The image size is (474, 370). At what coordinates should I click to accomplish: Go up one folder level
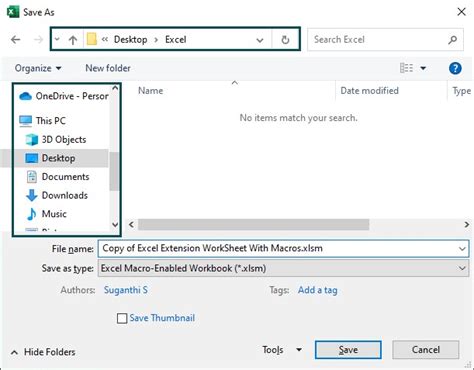point(73,40)
